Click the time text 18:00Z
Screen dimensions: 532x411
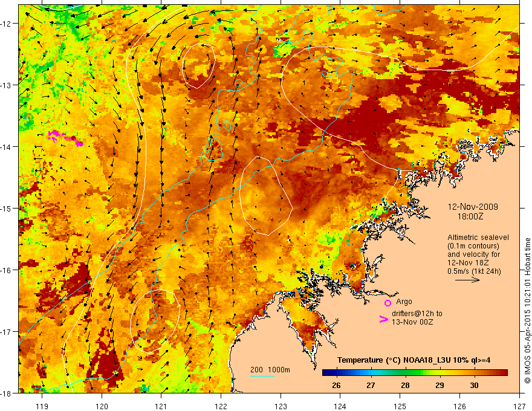pyautogui.click(x=470, y=216)
